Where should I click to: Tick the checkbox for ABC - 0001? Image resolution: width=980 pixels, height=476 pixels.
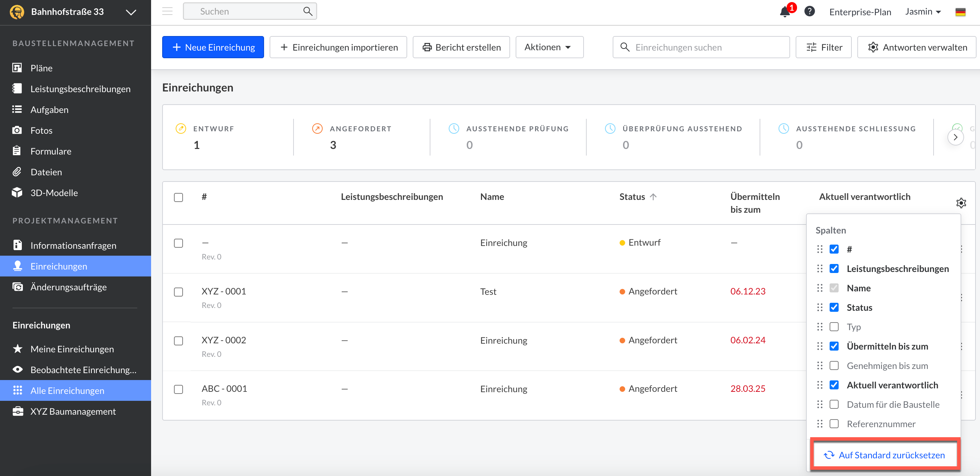tap(178, 389)
